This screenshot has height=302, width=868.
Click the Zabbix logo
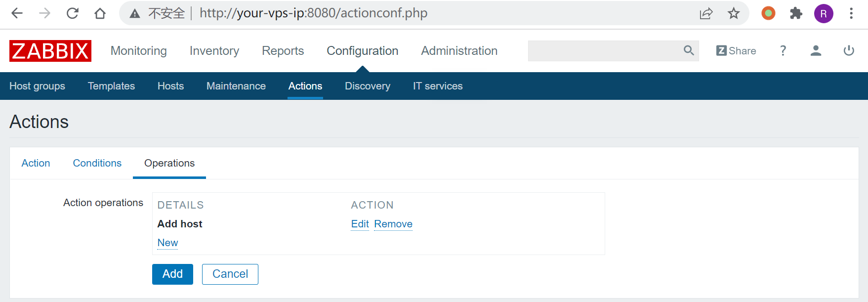pos(50,51)
